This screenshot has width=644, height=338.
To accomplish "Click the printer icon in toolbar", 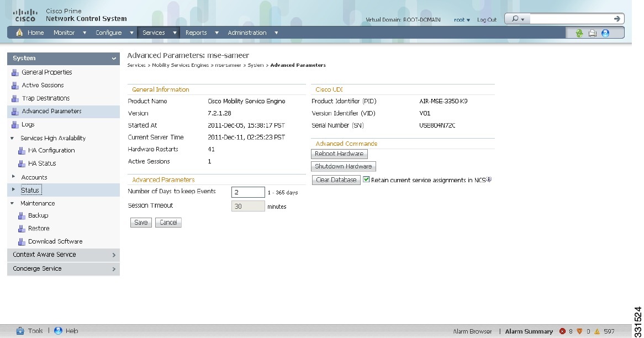I will (592, 33).
